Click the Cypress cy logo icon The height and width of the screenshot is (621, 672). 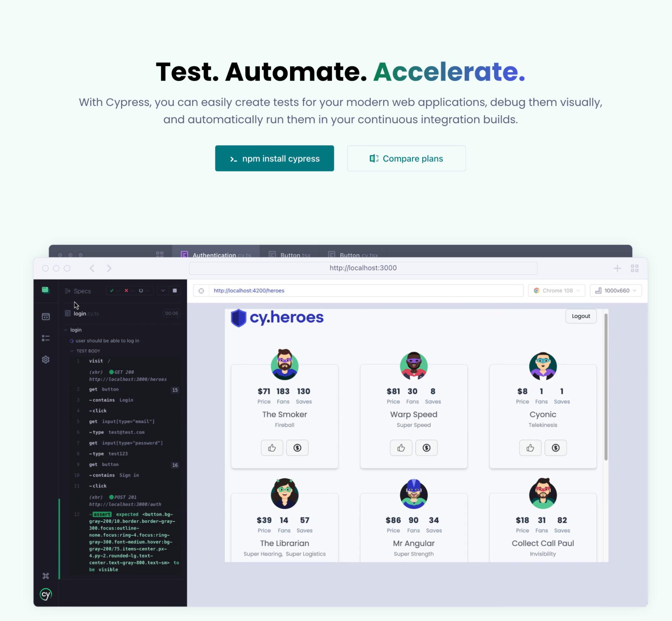point(46,594)
